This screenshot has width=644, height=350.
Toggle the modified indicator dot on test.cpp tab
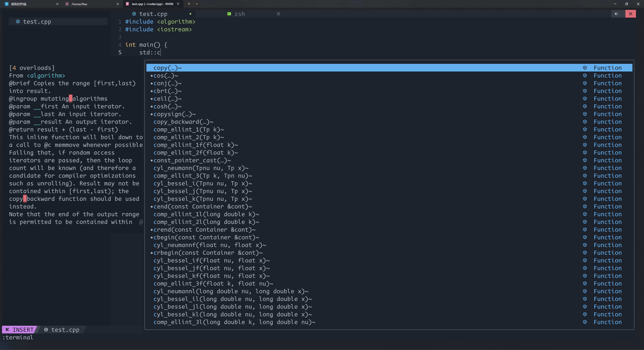(190, 14)
